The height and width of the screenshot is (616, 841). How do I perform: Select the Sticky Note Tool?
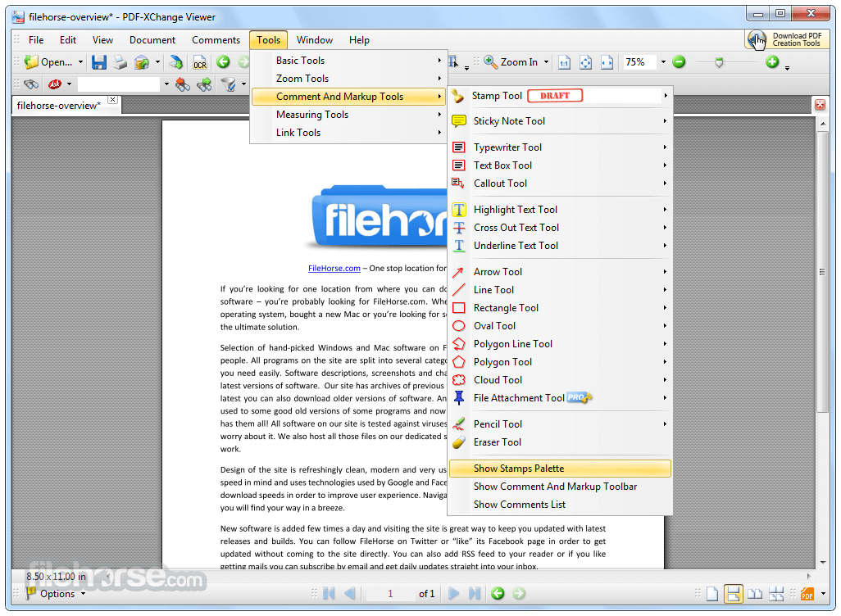coord(560,121)
